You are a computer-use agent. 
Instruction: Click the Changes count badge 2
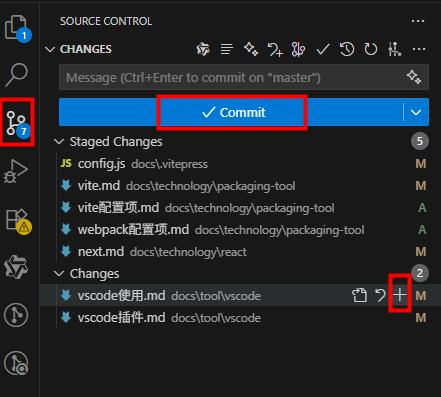pyautogui.click(x=420, y=273)
